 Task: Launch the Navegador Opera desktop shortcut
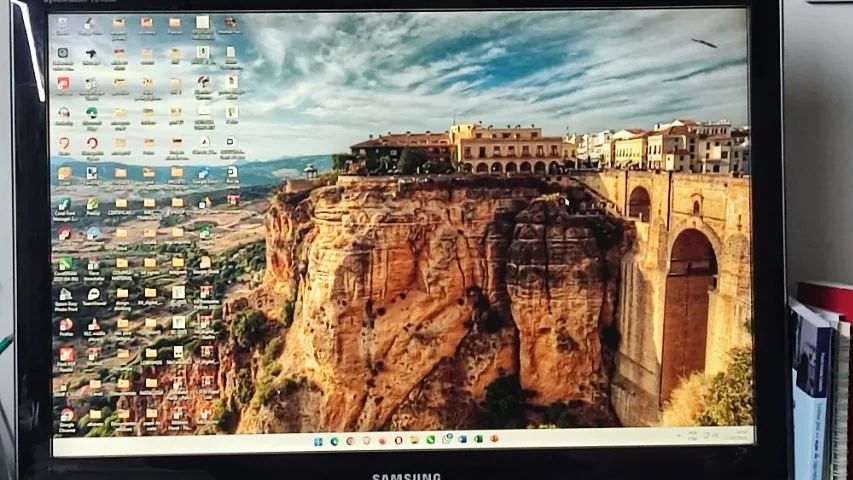93,149
